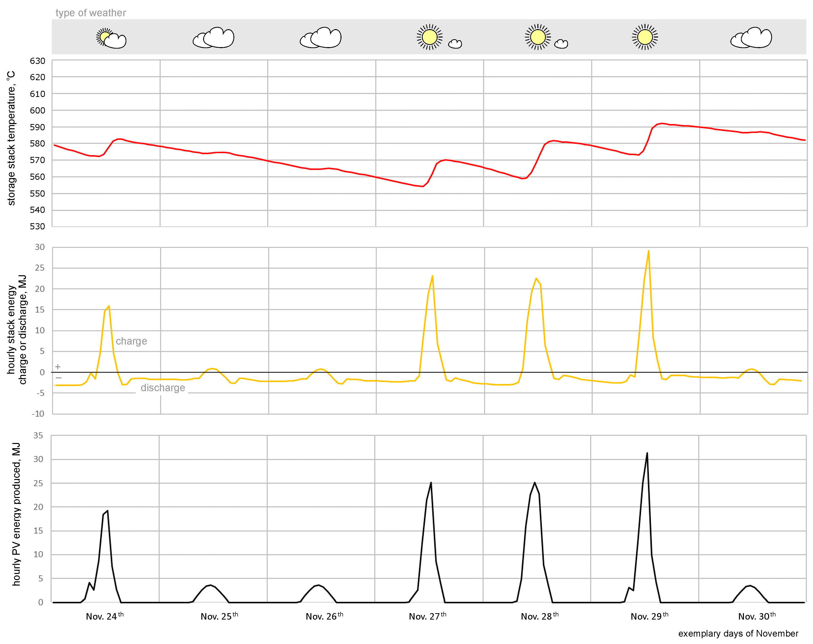813x644 pixels.
Task: Click the Nov. 29 peak of the black PV curve
Action: pos(647,453)
